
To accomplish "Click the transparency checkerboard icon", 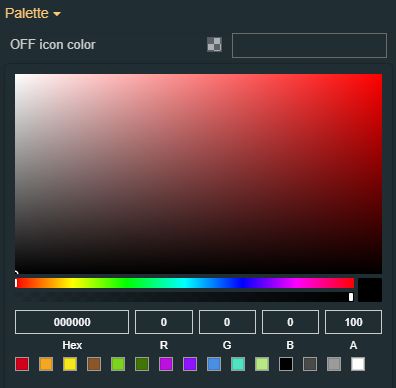I will coord(214,44).
